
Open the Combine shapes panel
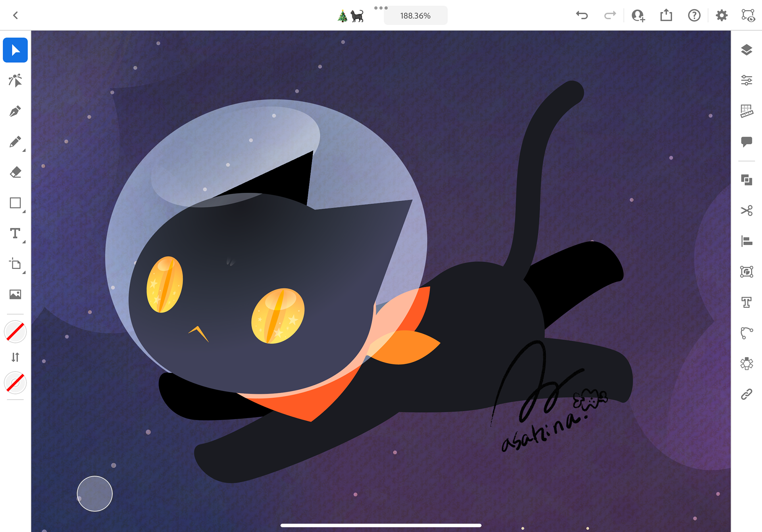(x=747, y=180)
